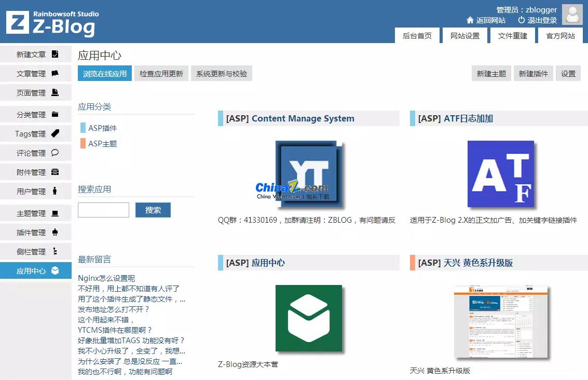Switch to 检查应用更新 tab

[x=161, y=74]
